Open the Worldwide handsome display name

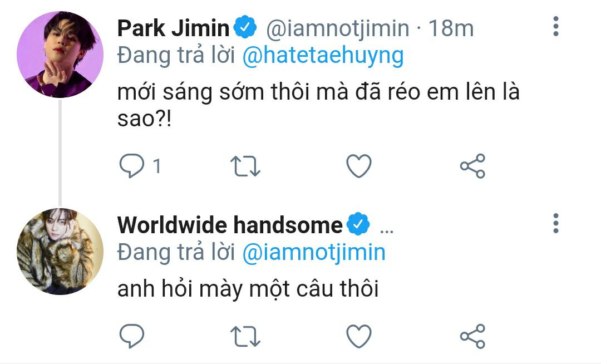[x=230, y=225]
